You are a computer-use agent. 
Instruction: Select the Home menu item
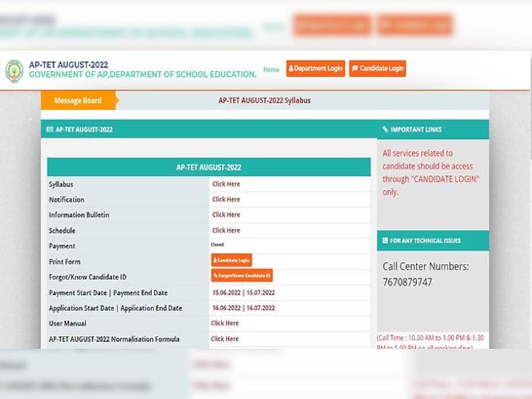(271, 70)
